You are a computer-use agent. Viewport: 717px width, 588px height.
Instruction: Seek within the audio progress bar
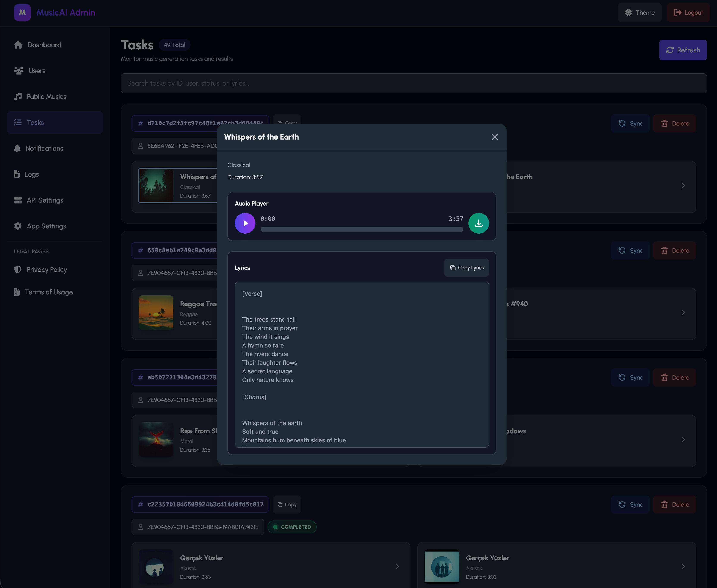[x=362, y=229]
